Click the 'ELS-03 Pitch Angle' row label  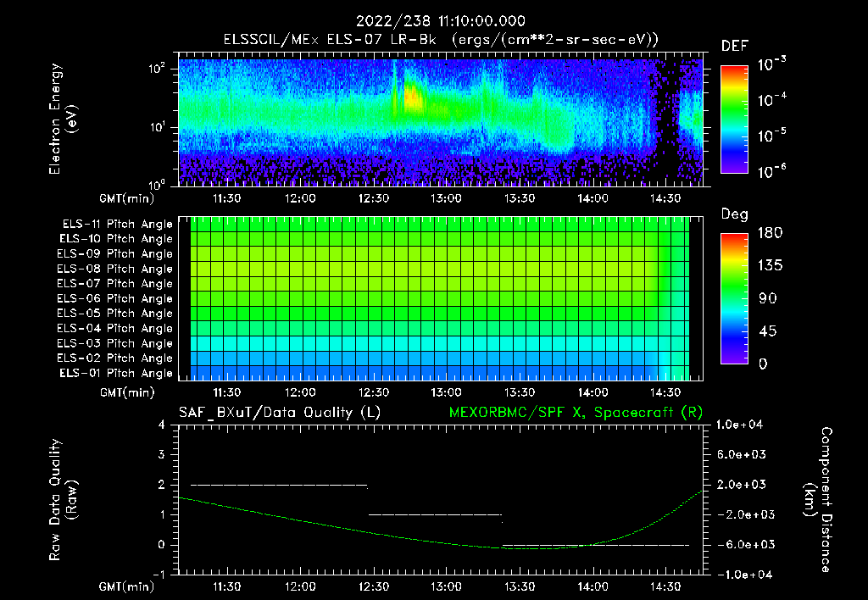pos(115,343)
